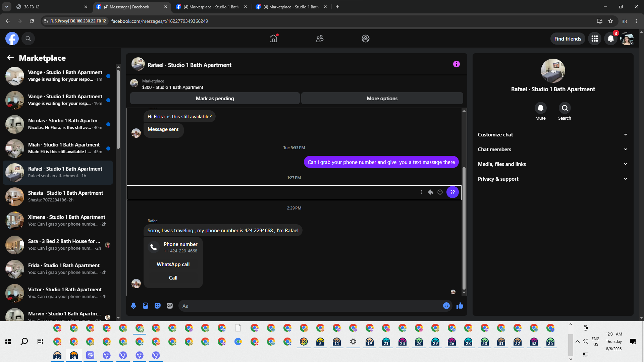Screen dimensions: 644x362
Task: Go to the Home feed icon
Action: click(x=273, y=39)
